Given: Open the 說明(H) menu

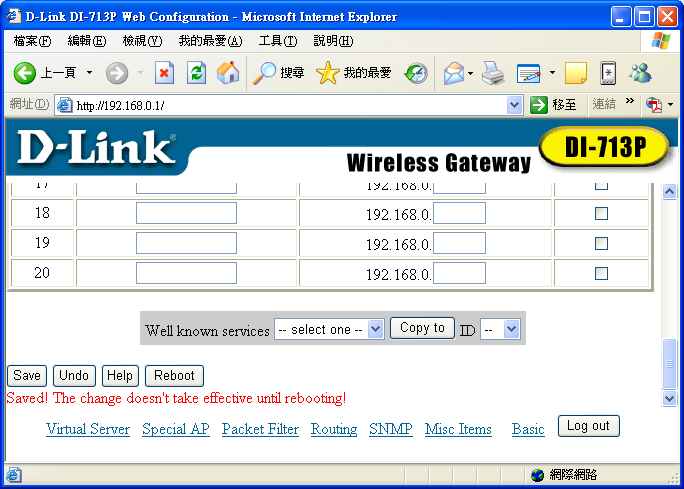Looking at the screenshot, I should click(x=333, y=41).
